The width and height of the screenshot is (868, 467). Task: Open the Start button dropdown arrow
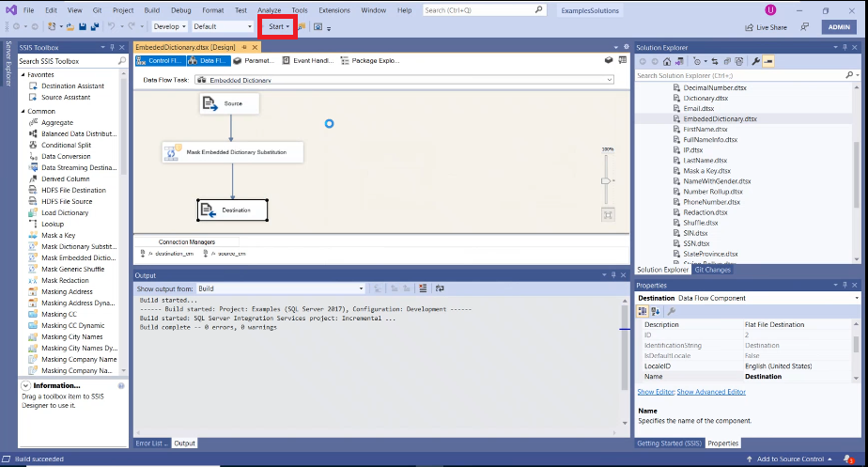(287, 26)
